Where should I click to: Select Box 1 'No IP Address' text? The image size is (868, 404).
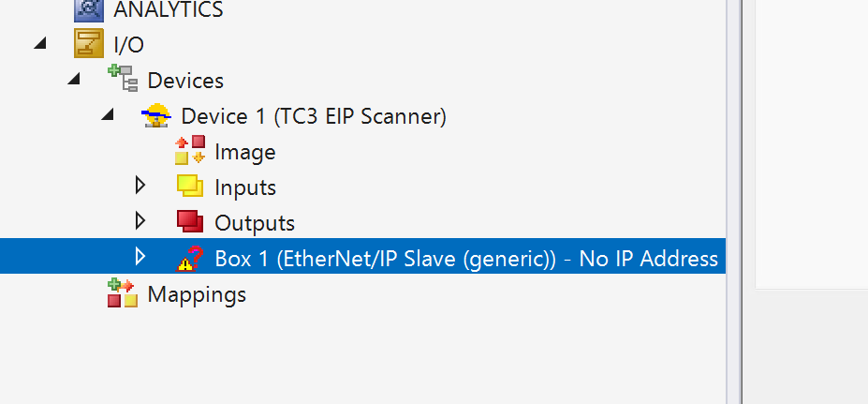pyautogui.click(x=648, y=259)
